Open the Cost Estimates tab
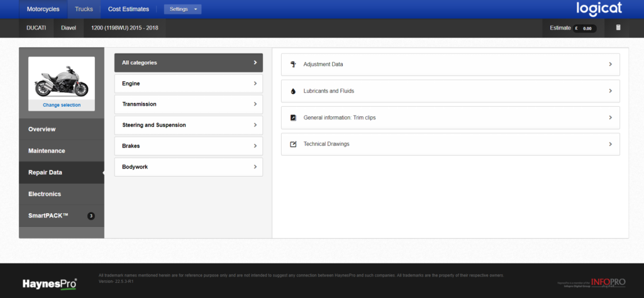 click(x=128, y=9)
